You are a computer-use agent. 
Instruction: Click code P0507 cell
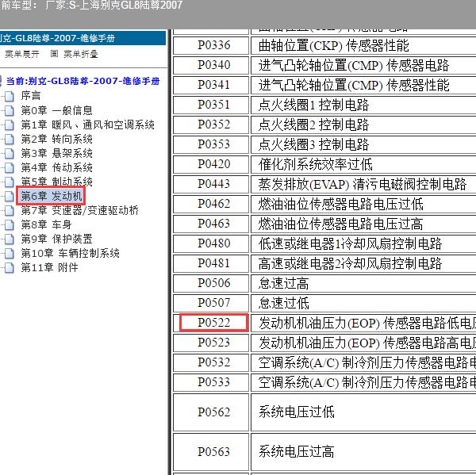pyautogui.click(x=211, y=303)
